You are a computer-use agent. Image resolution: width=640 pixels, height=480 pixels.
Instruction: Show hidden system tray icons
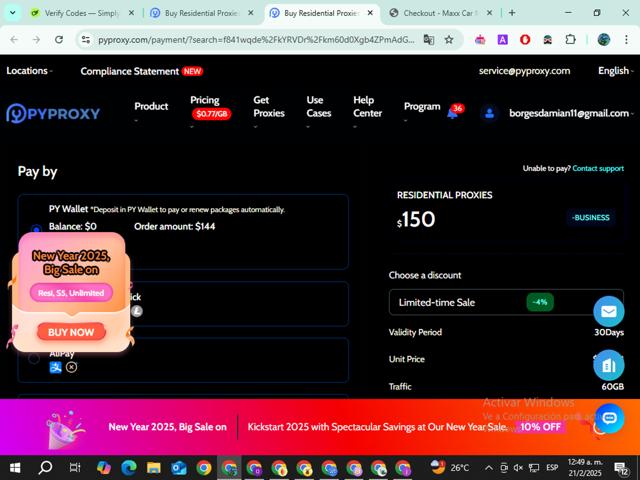pyautogui.click(x=489, y=468)
